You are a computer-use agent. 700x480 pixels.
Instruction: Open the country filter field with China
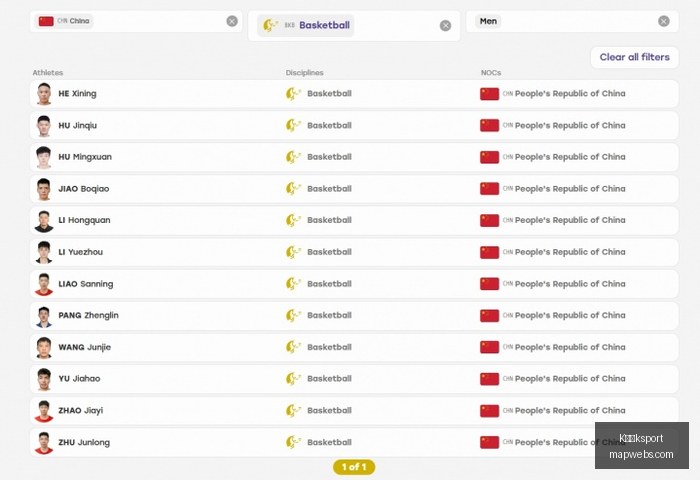[136, 21]
